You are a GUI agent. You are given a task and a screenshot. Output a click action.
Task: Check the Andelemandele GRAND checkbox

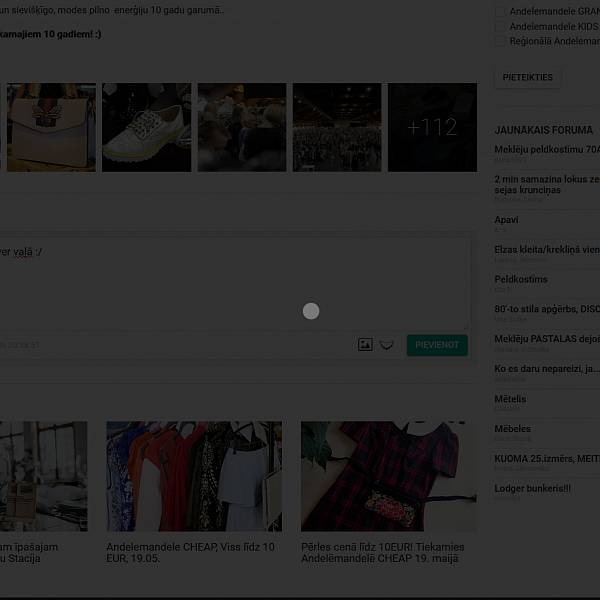pyautogui.click(x=501, y=12)
